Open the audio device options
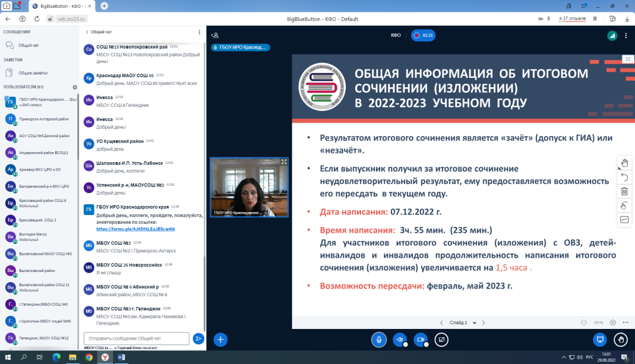 (x=399, y=339)
